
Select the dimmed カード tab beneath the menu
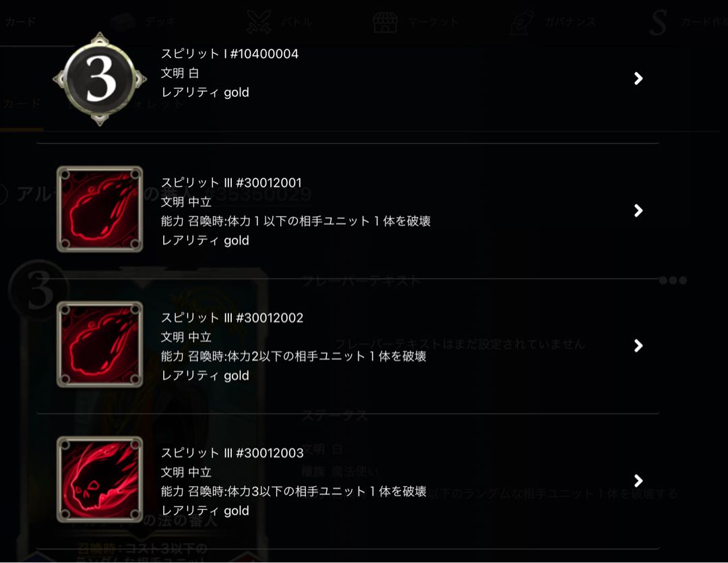pyautogui.click(x=22, y=103)
